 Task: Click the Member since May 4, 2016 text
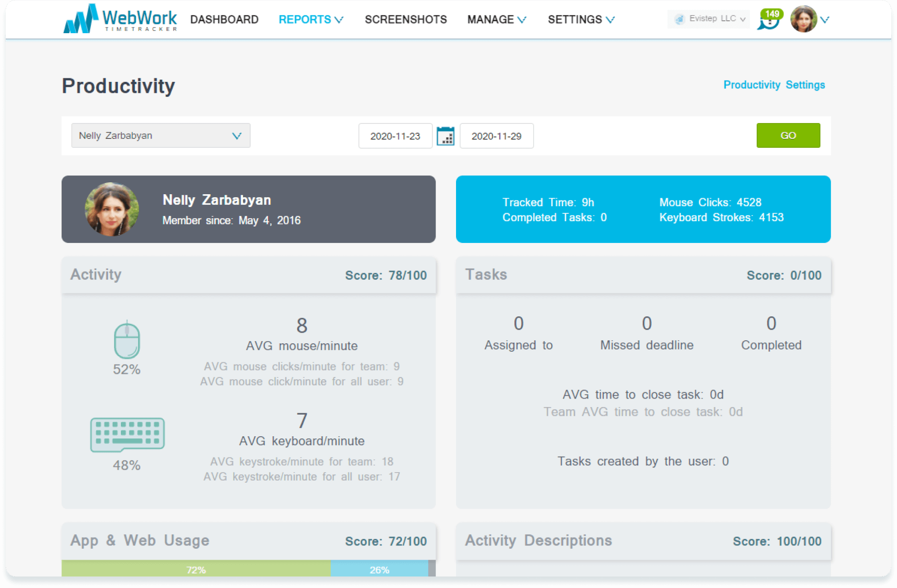(232, 220)
